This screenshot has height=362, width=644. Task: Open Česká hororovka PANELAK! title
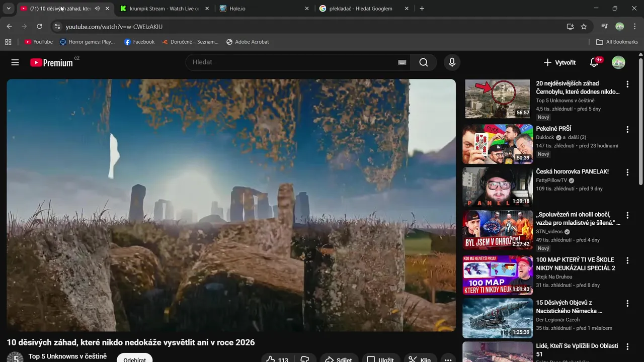click(572, 171)
